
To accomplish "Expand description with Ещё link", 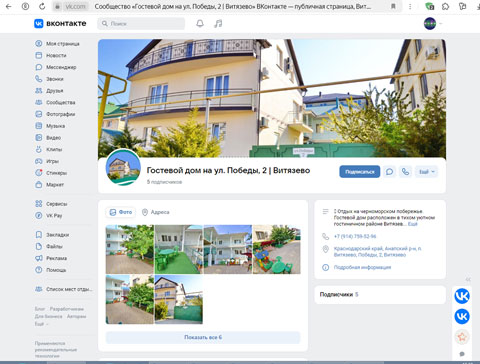I will pos(413,224).
